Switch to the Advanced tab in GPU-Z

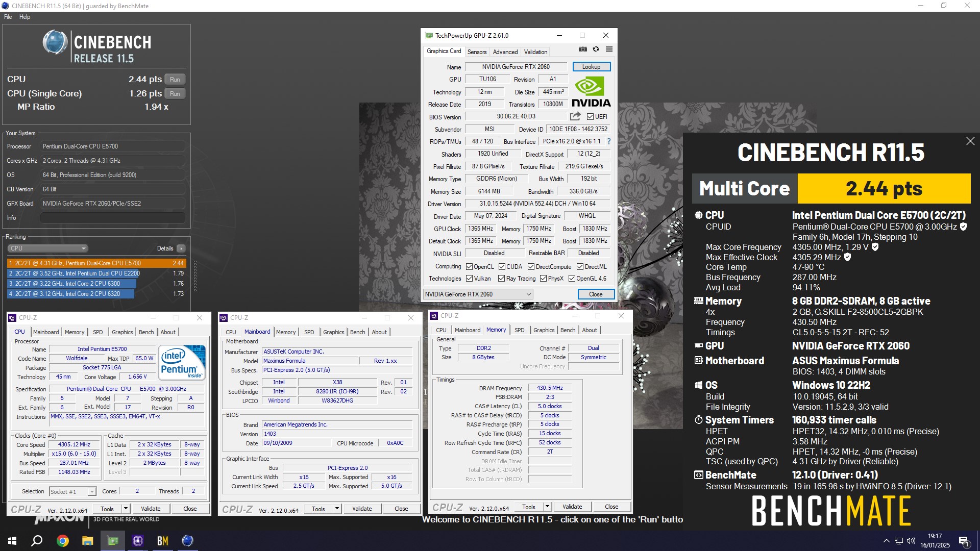[505, 52]
